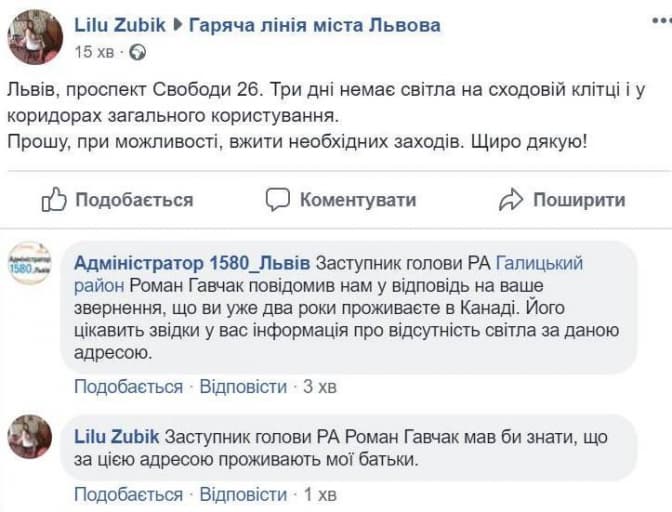The height and width of the screenshot is (512, 672).
Task: Click the Поширити share arrow icon
Action: pyautogui.click(x=511, y=200)
